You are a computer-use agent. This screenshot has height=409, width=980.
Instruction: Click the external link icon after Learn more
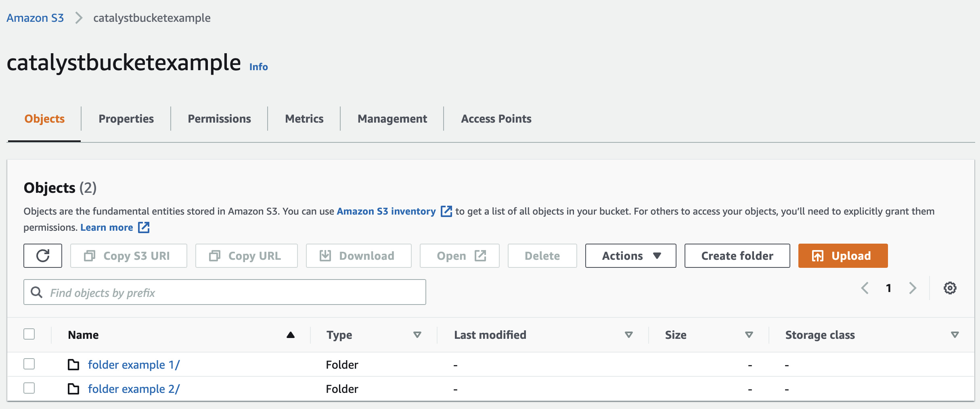pos(144,227)
